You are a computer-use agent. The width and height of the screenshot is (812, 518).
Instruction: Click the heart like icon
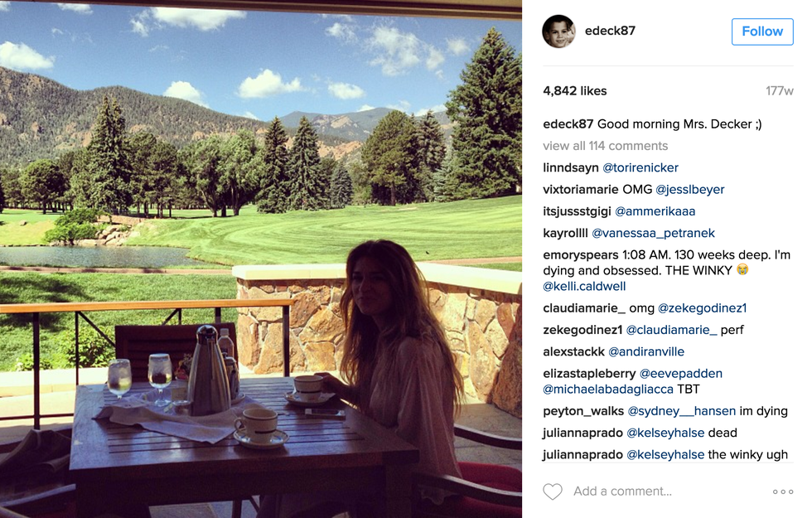click(552, 491)
